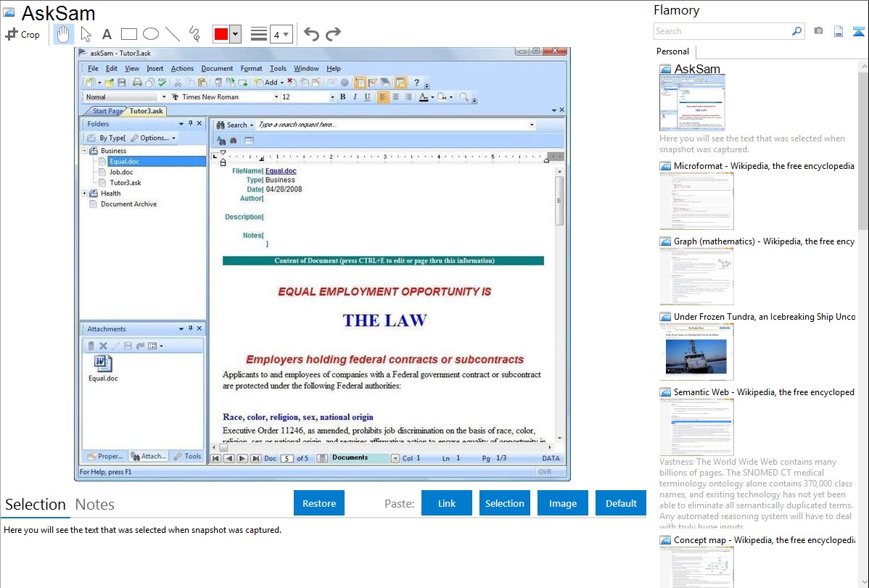Collapse the Business folder
Screen dimensions: 869x588
click(x=85, y=151)
